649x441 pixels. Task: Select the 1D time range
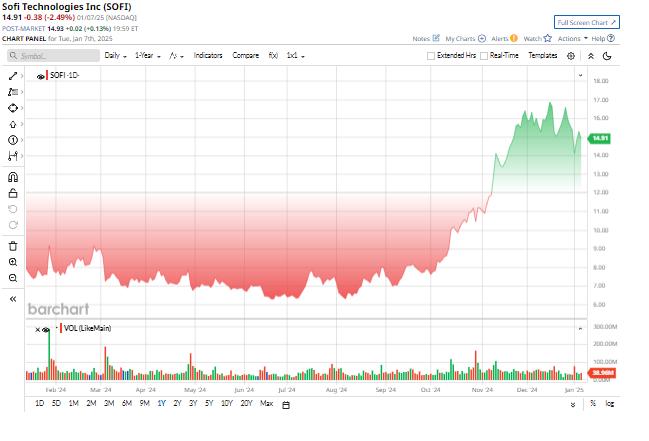(39, 403)
